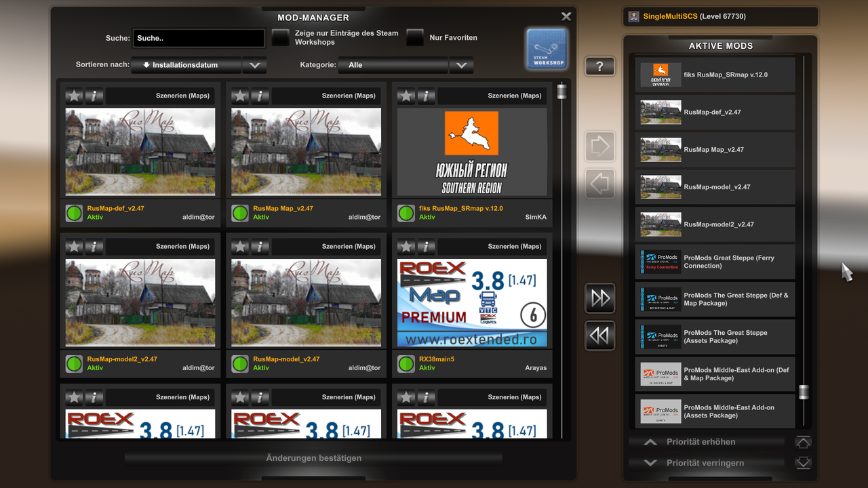Screen dimensions: 868x488
Task: Open the Sortieren nach Installationsdatum dropdown
Action: click(x=186, y=65)
